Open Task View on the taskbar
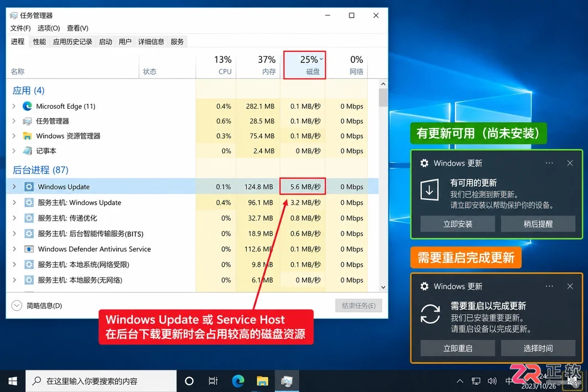Image resolution: width=588 pixels, height=392 pixels. coord(213,381)
